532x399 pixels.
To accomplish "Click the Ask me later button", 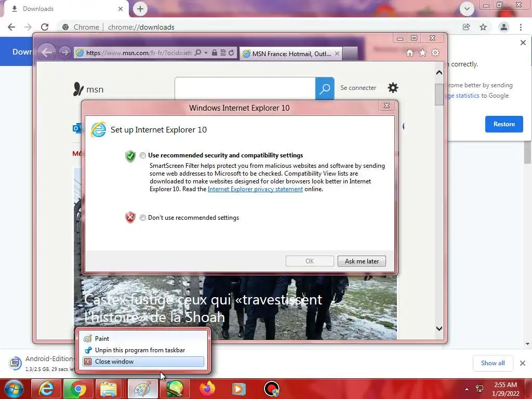I will click(x=362, y=261).
